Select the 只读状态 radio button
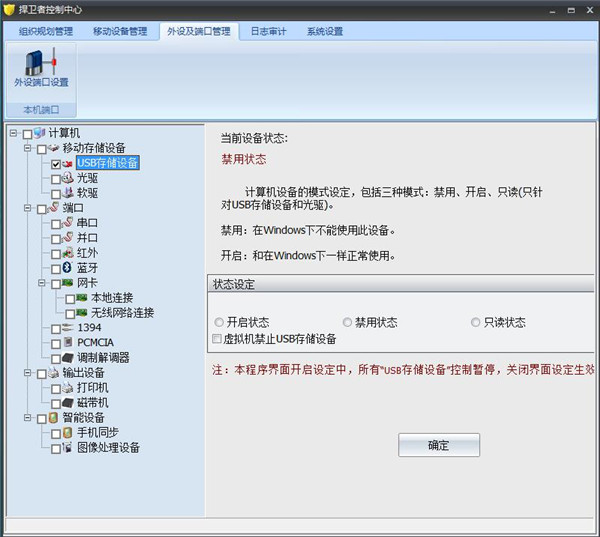Screen dimensions: 600x537 point(475,323)
